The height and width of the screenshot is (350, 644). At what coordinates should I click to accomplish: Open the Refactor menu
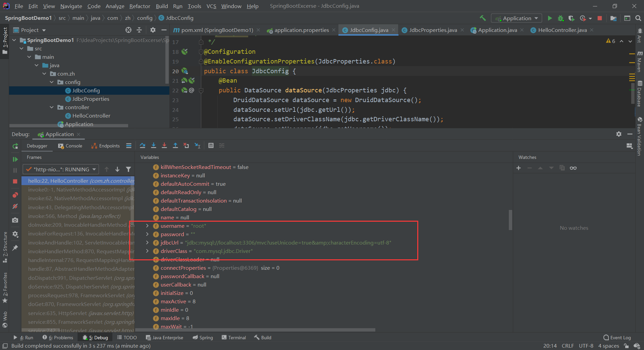(x=140, y=6)
